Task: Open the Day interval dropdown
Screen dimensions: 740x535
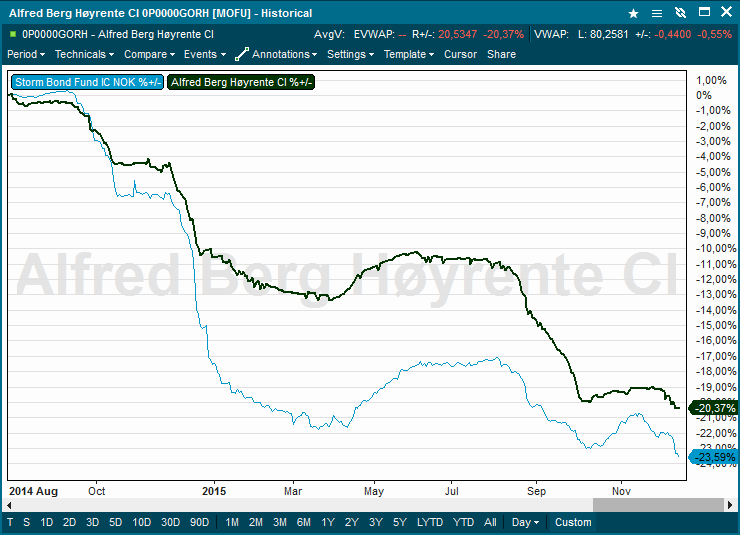Action: 525,522
